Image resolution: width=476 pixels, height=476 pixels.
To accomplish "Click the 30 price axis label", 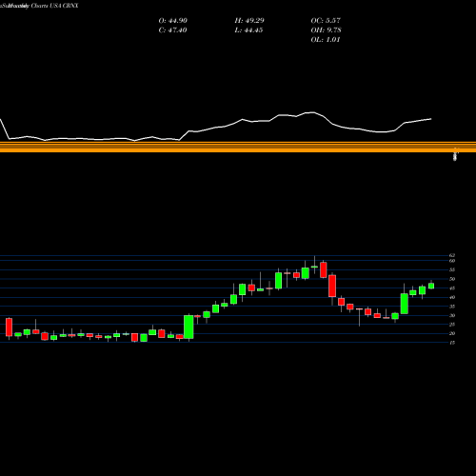I will (x=452, y=315).
